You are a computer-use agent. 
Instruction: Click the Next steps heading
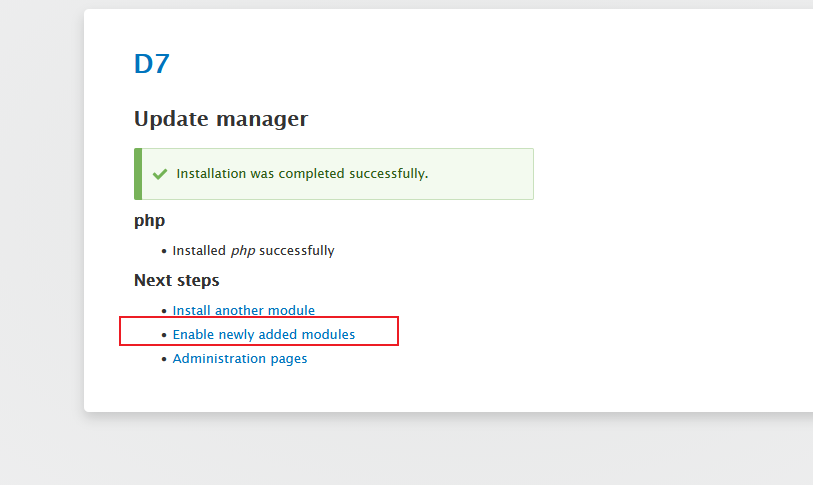click(x=176, y=280)
